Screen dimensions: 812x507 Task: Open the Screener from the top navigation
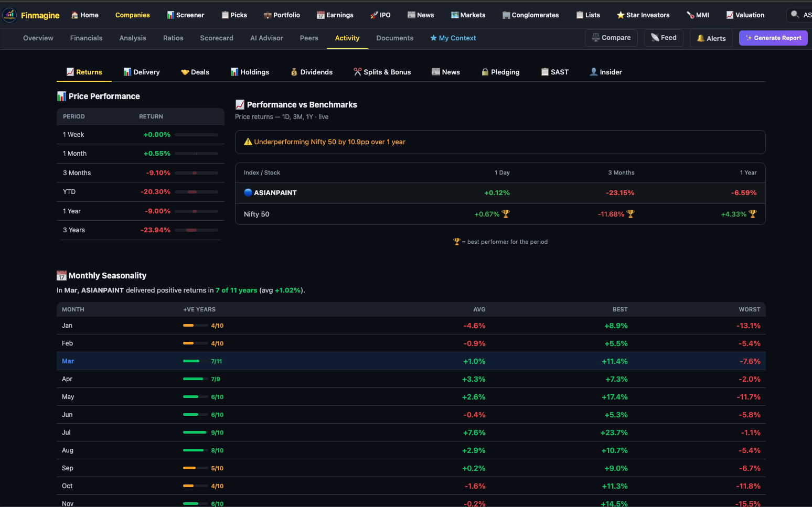coord(186,15)
